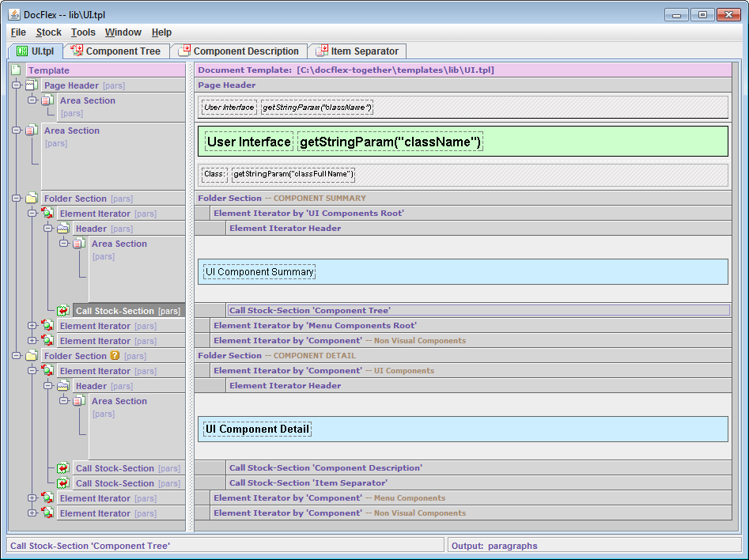Viewport: 749px width, 560px height.
Task: Collapse the Page Header tree node
Action: pyautogui.click(x=17, y=85)
